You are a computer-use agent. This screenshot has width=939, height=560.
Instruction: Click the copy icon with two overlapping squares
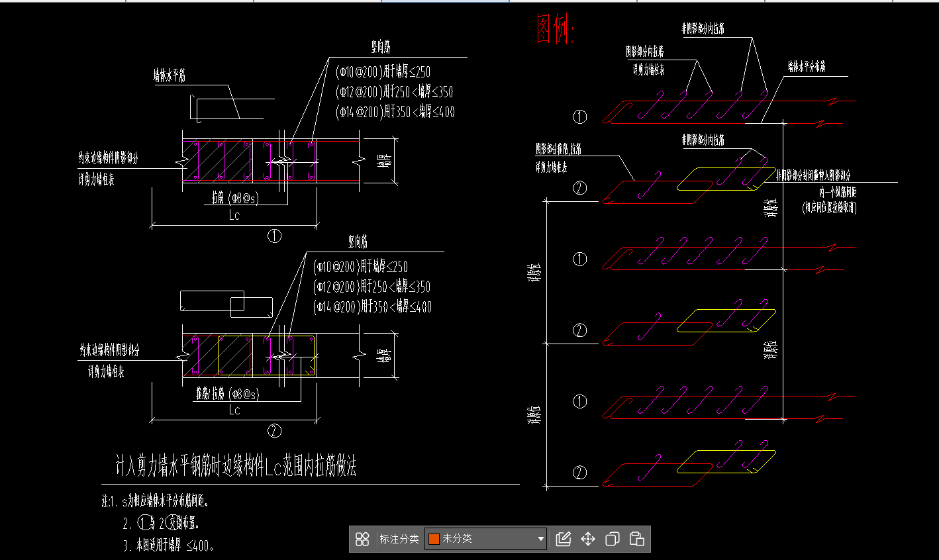[x=613, y=539]
